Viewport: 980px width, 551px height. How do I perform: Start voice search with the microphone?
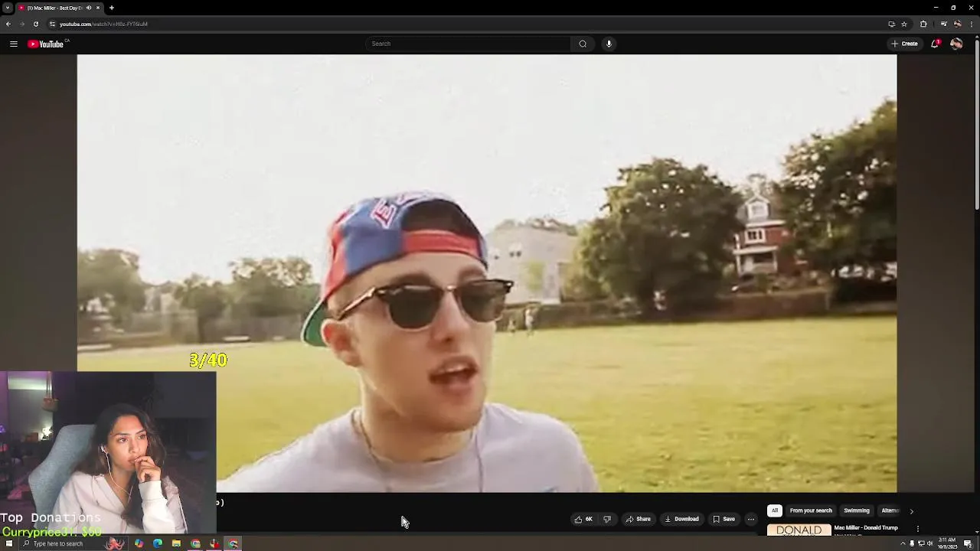[x=609, y=44]
